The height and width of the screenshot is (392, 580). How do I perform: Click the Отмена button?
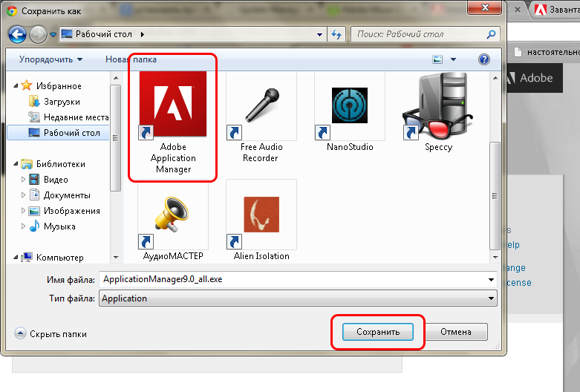tap(456, 332)
